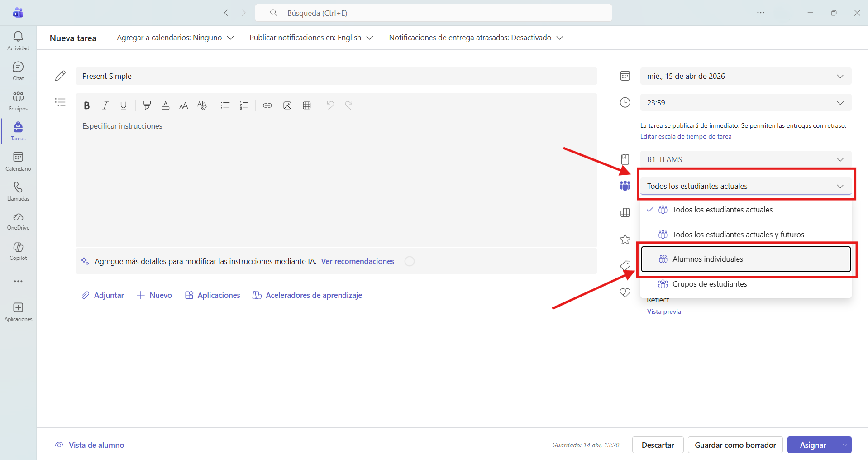This screenshot has width=868, height=460.
Task: Launch Copilot from the sidebar
Action: pos(18,251)
